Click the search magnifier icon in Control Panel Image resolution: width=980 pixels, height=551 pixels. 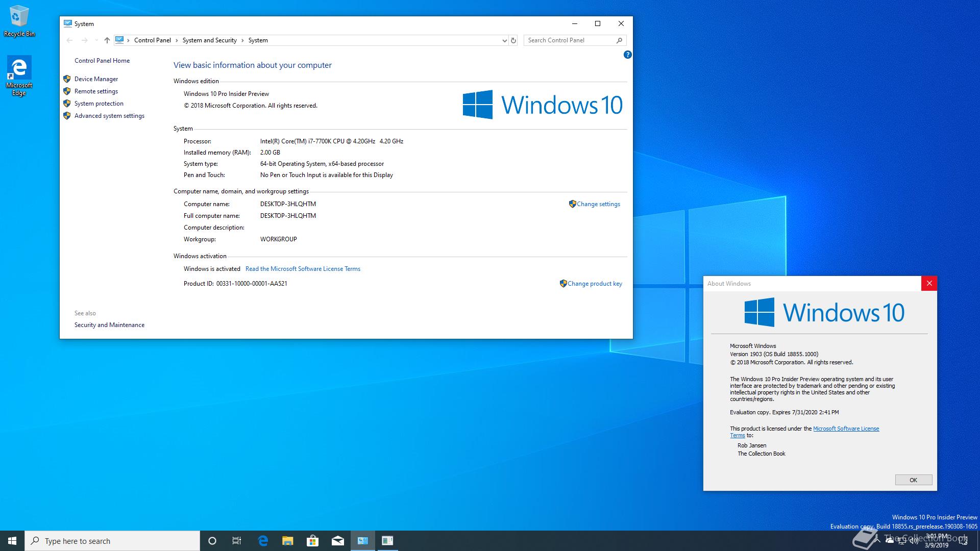click(619, 40)
